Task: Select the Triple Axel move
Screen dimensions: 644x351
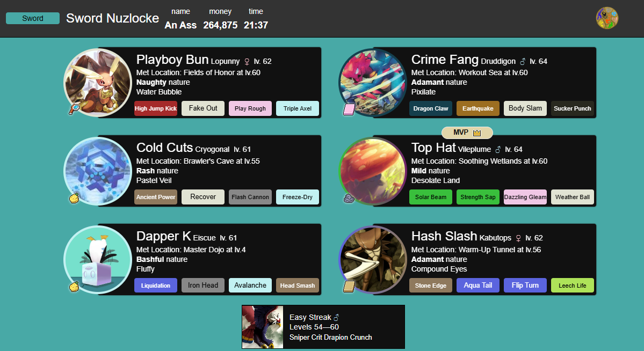Action: pos(298,108)
